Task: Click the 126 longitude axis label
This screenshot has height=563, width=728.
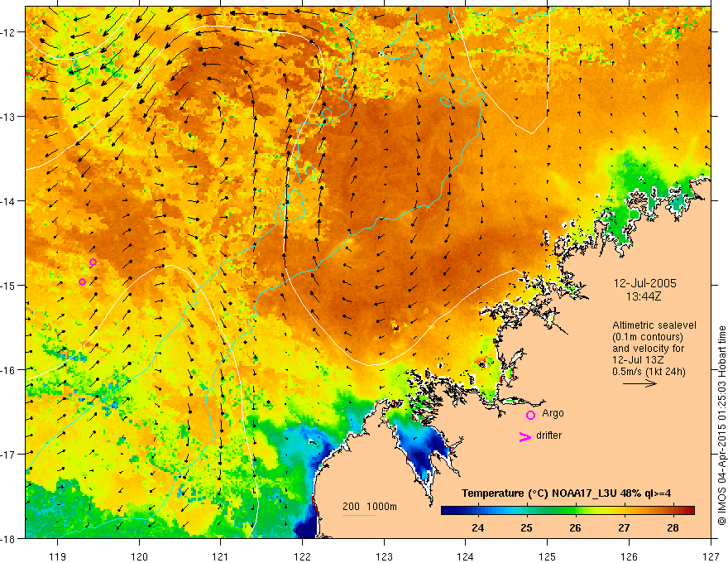Action: tap(629, 556)
